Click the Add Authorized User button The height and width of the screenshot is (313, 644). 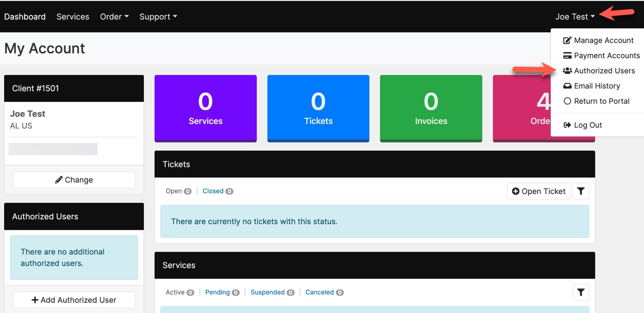[x=74, y=300]
